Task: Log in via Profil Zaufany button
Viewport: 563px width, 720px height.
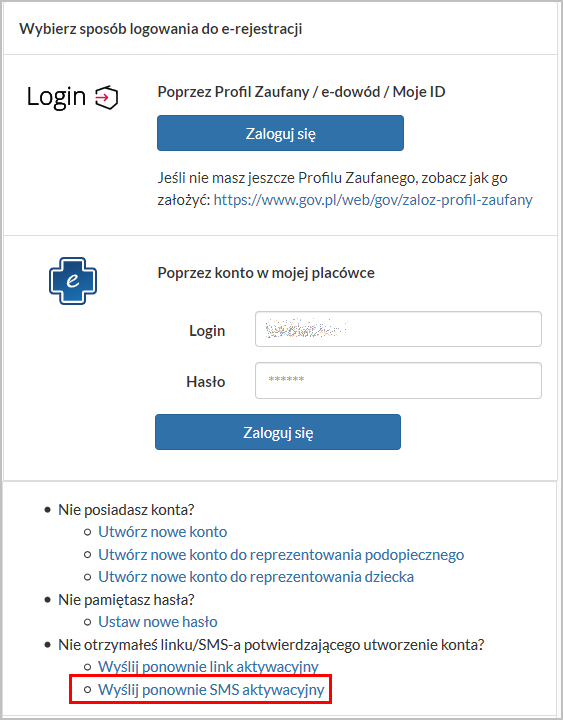Action: [x=280, y=133]
